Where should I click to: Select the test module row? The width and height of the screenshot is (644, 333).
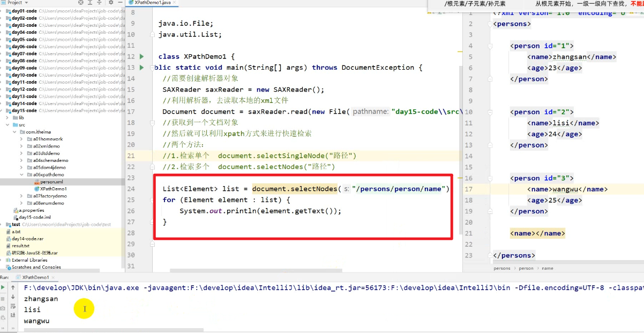click(63, 225)
